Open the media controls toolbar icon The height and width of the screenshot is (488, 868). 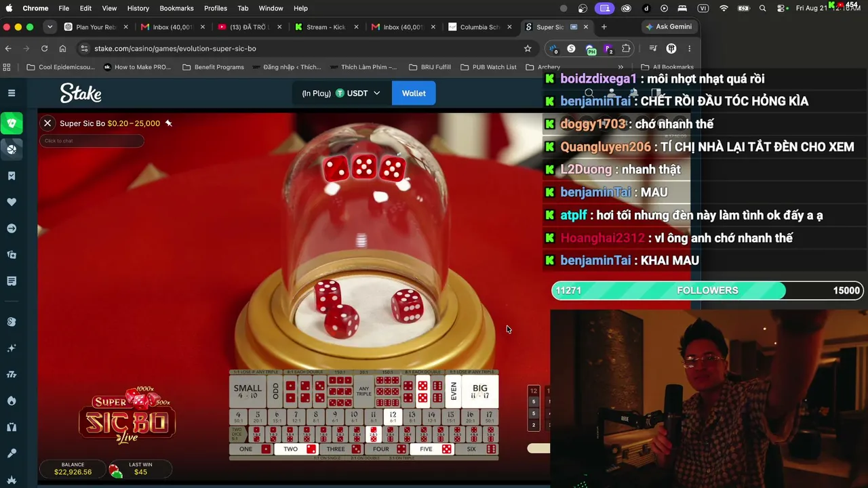(653, 49)
